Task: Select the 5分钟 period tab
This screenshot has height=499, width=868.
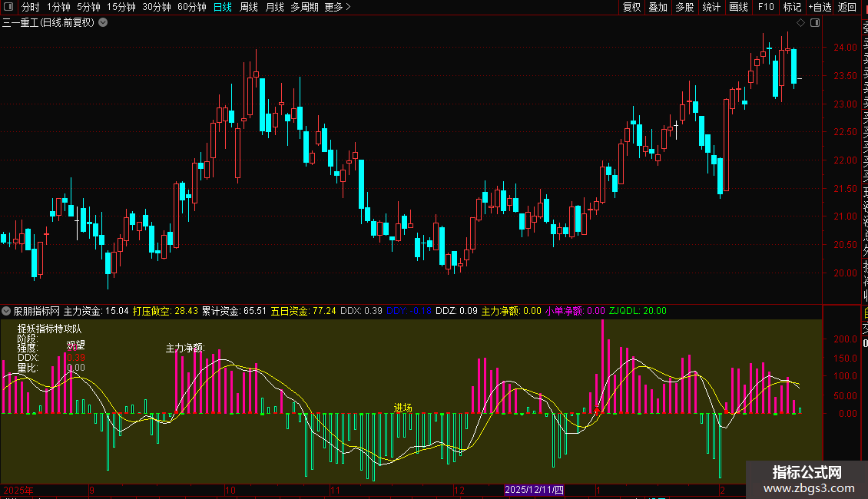Action: [88, 7]
